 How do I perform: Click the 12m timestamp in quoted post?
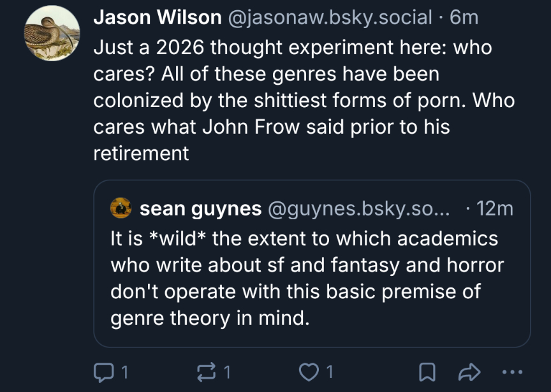coord(495,208)
